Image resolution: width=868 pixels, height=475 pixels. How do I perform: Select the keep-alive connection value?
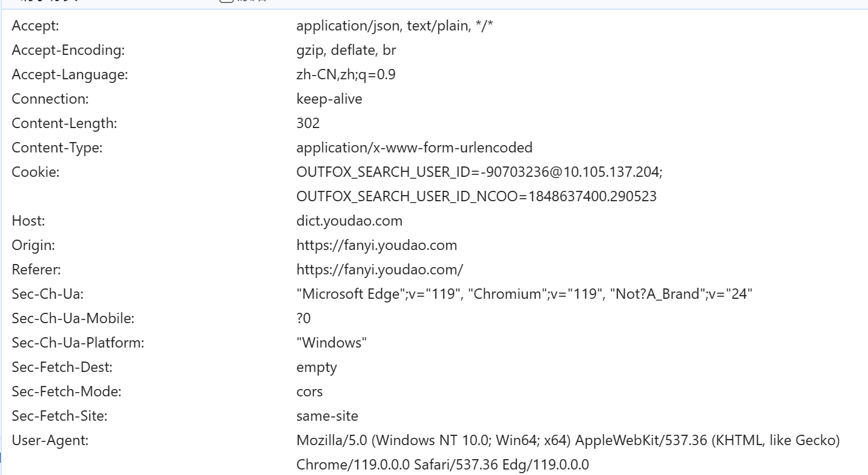click(329, 99)
